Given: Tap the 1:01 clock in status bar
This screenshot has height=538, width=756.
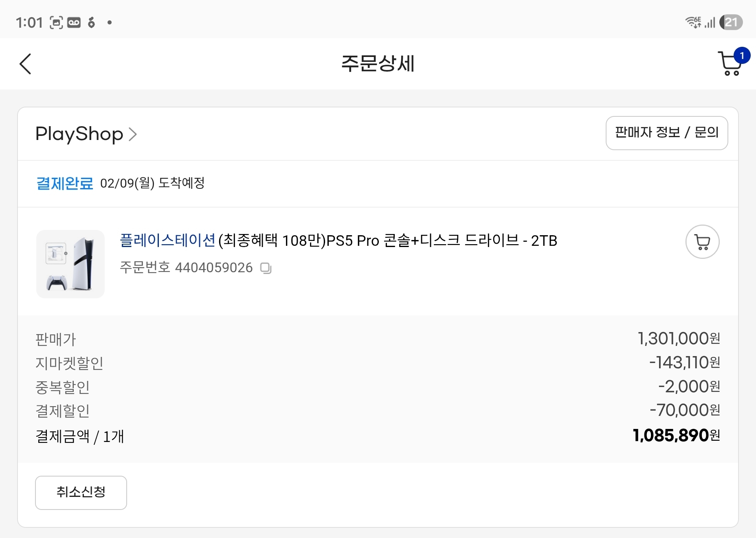Looking at the screenshot, I should coord(29,22).
